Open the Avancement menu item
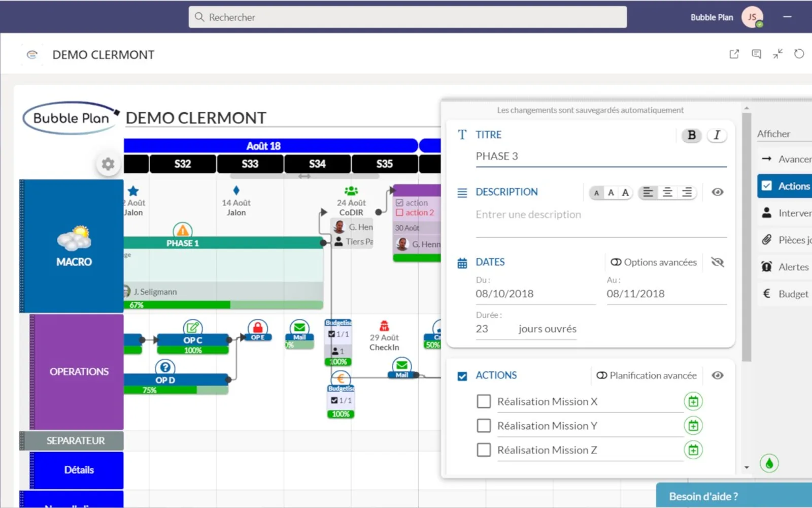The width and height of the screenshot is (812, 508). point(785,159)
